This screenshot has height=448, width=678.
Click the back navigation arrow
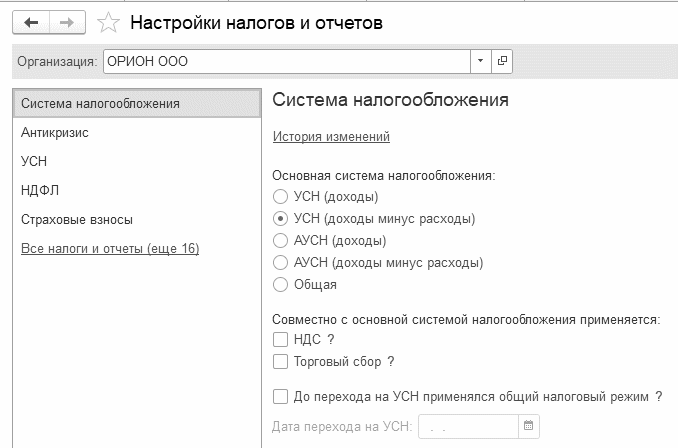click(31, 21)
